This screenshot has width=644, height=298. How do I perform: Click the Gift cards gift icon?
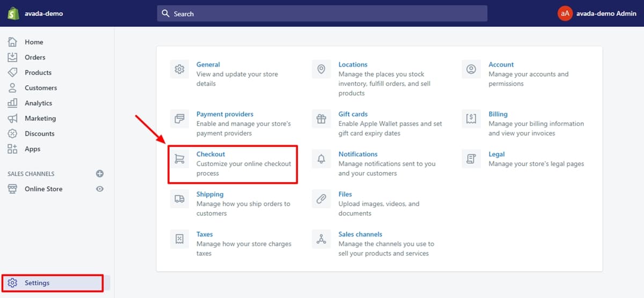pos(321,118)
